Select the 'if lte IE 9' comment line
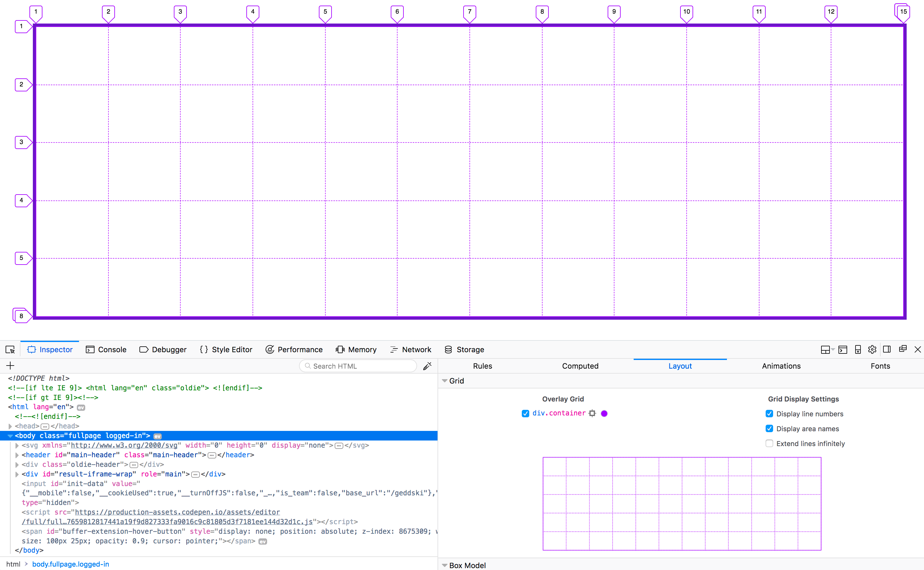This screenshot has width=924, height=570. coord(135,388)
